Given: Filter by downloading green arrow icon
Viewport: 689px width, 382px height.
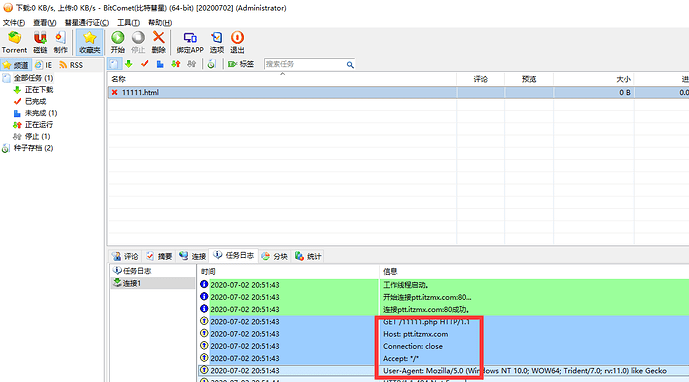Looking at the screenshot, I should click(x=129, y=64).
